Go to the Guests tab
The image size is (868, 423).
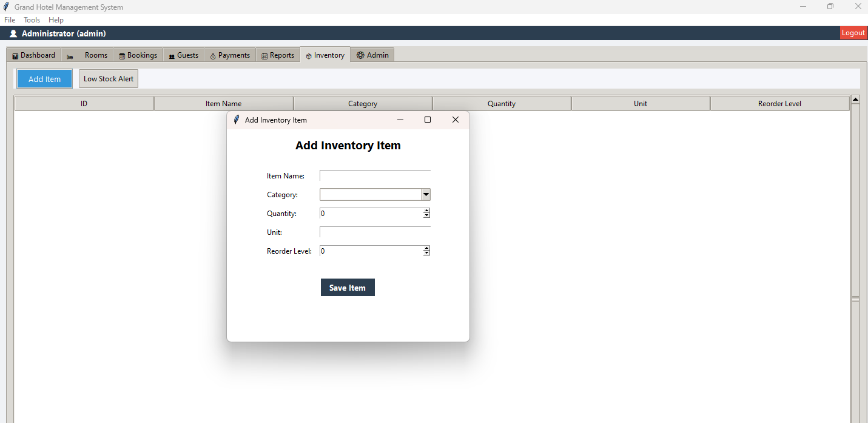coord(184,55)
